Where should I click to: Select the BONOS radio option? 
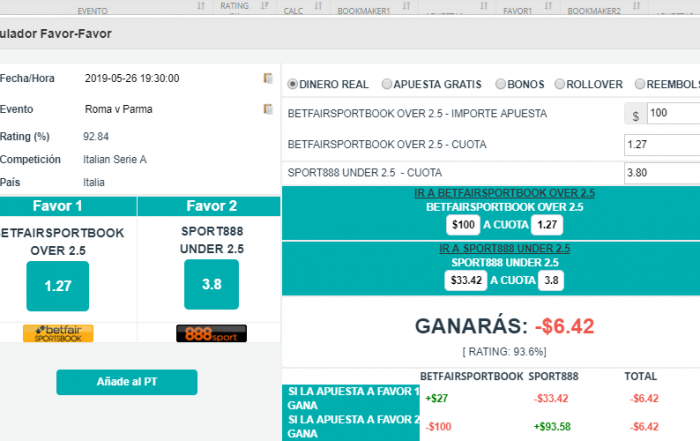coord(500,84)
